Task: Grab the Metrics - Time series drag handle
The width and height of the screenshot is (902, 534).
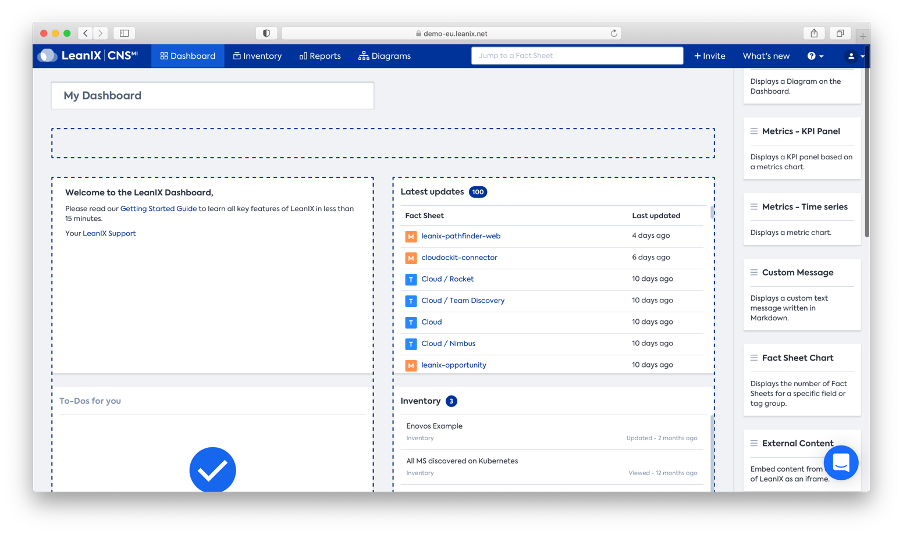Action: [754, 207]
